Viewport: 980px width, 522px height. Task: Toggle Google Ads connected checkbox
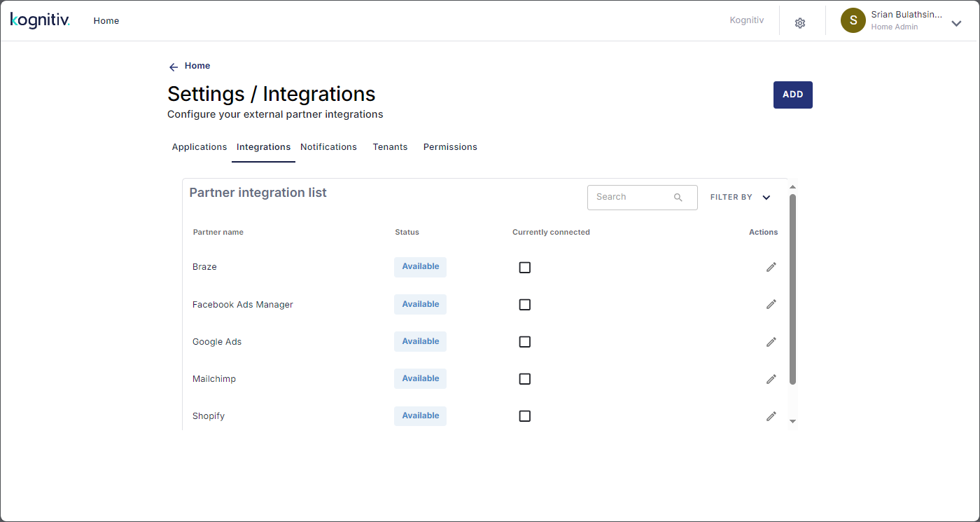pos(525,342)
